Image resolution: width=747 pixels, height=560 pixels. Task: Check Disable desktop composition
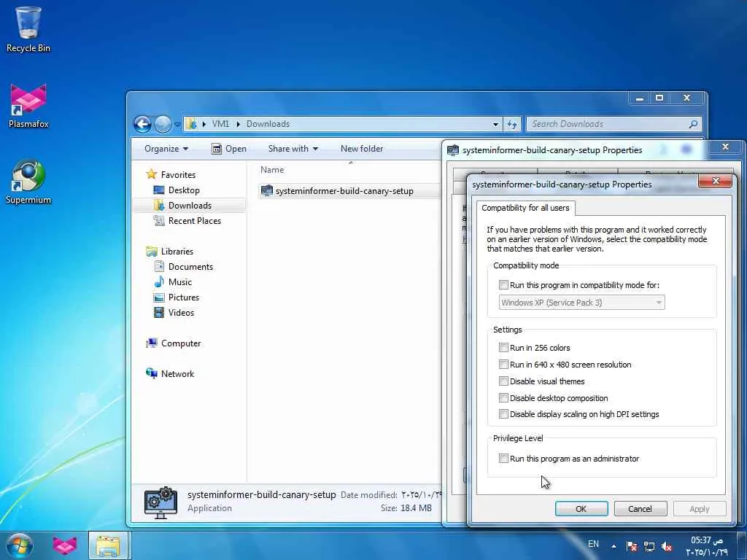click(x=503, y=397)
